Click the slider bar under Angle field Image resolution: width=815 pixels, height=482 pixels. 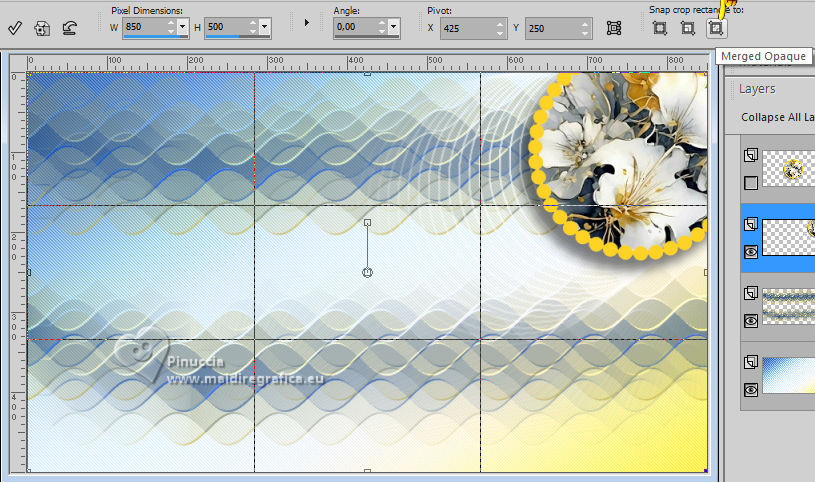tap(367, 37)
